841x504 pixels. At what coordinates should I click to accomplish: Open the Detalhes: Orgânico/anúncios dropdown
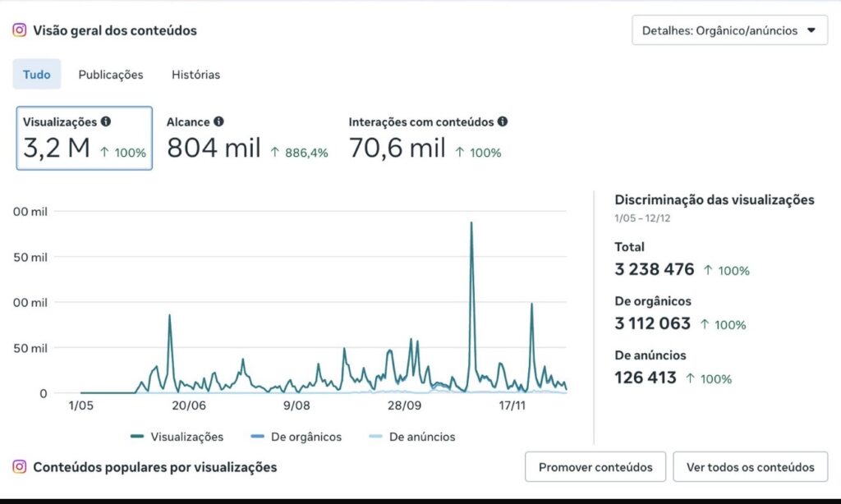728,30
